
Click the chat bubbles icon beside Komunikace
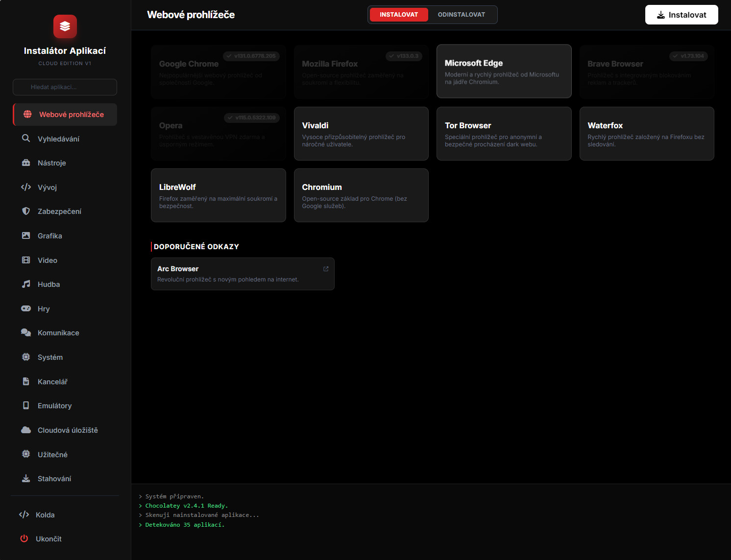26,333
